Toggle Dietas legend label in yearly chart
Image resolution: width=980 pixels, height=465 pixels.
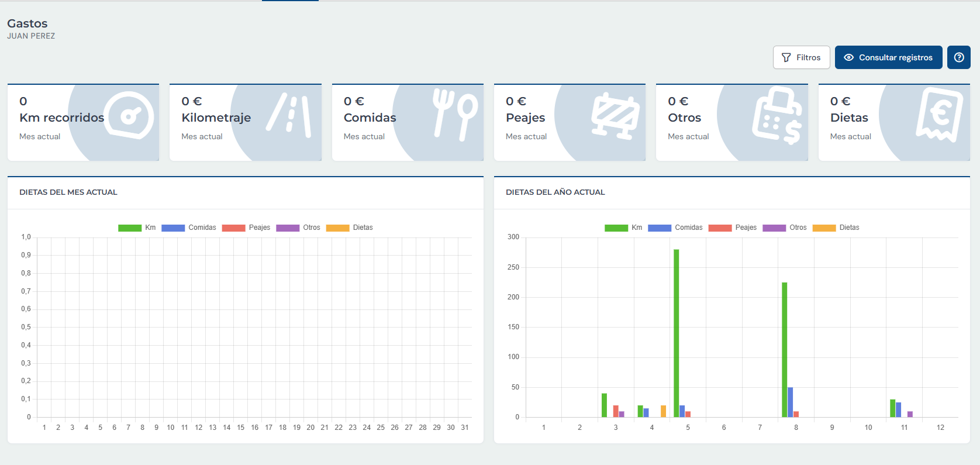[x=849, y=228]
